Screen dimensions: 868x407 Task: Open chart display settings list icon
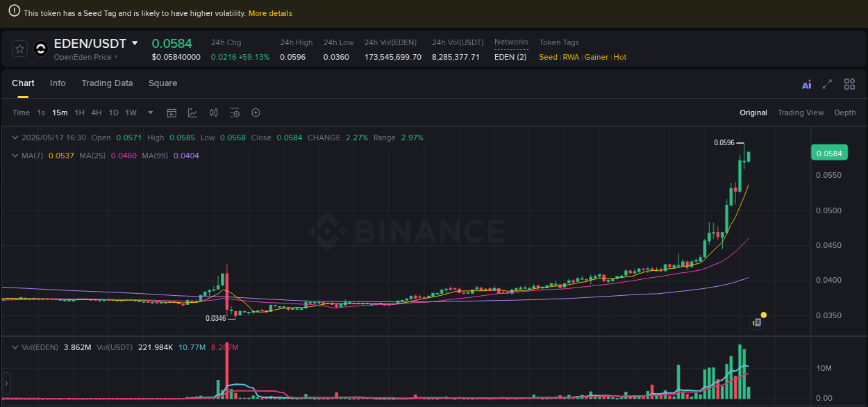click(x=235, y=113)
